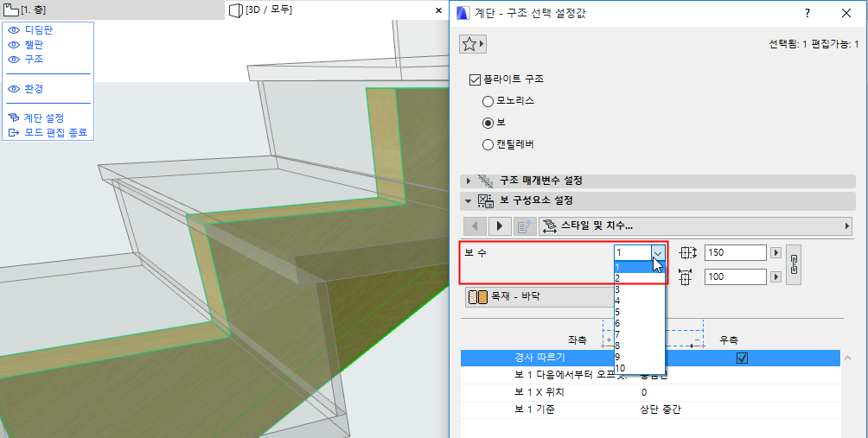Toggle the chain link dimension lock
868x438 pixels.
click(x=794, y=264)
